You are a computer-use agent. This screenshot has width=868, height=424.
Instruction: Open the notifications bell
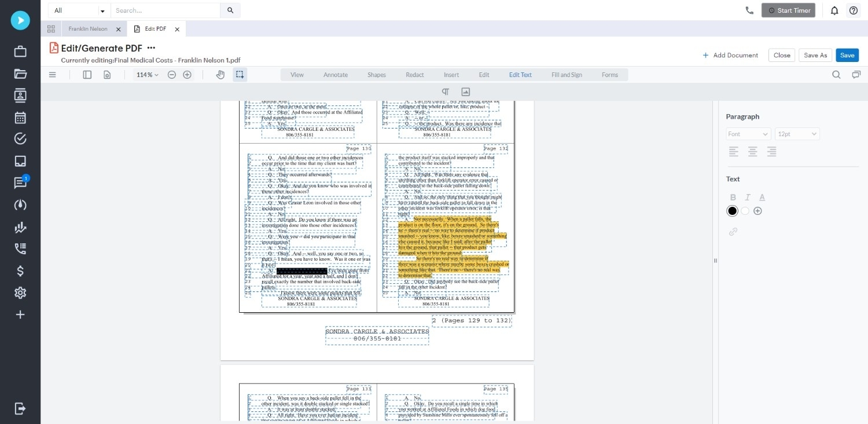(x=834, y=10)
